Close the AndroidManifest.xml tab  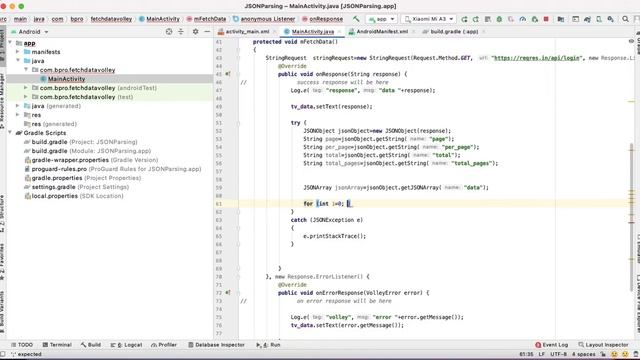coord(413,31)
